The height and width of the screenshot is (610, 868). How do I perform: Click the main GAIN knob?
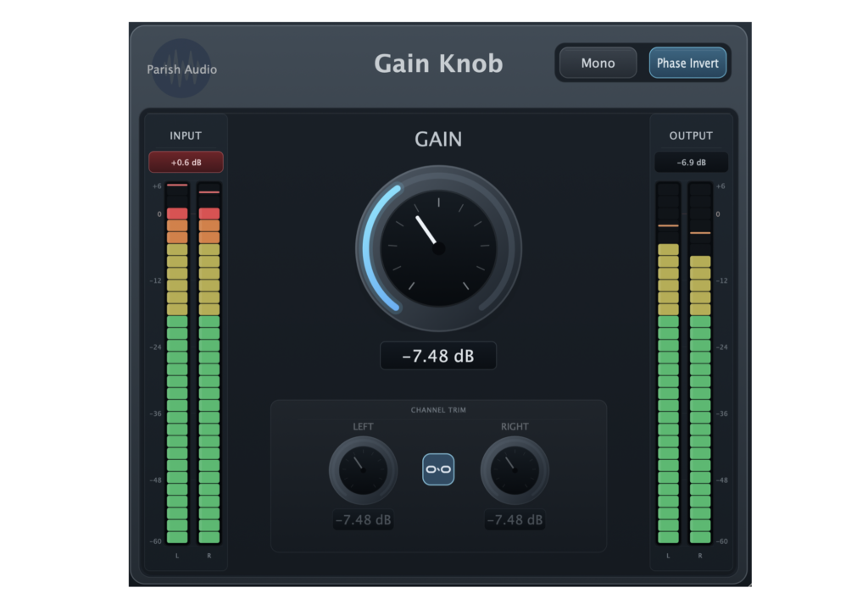[438, 248]
